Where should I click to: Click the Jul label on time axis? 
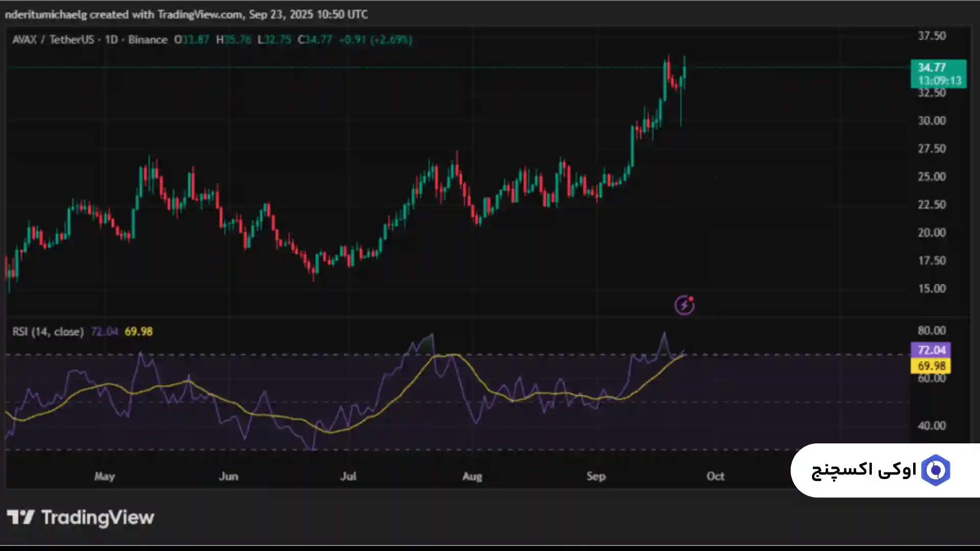[x=348, y=477]
